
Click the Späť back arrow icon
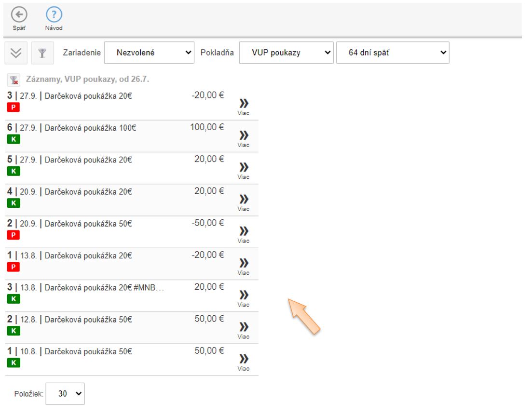[19, 15]
